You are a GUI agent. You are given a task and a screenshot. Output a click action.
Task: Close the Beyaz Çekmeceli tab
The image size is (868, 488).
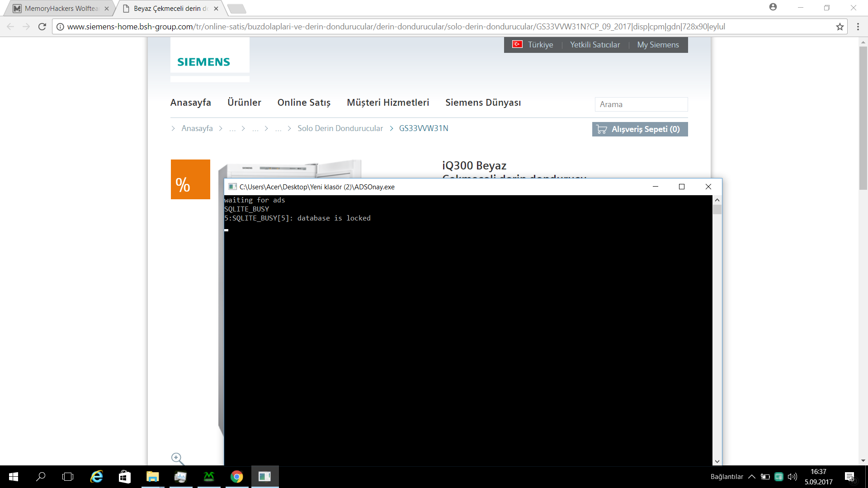[216, 9]
